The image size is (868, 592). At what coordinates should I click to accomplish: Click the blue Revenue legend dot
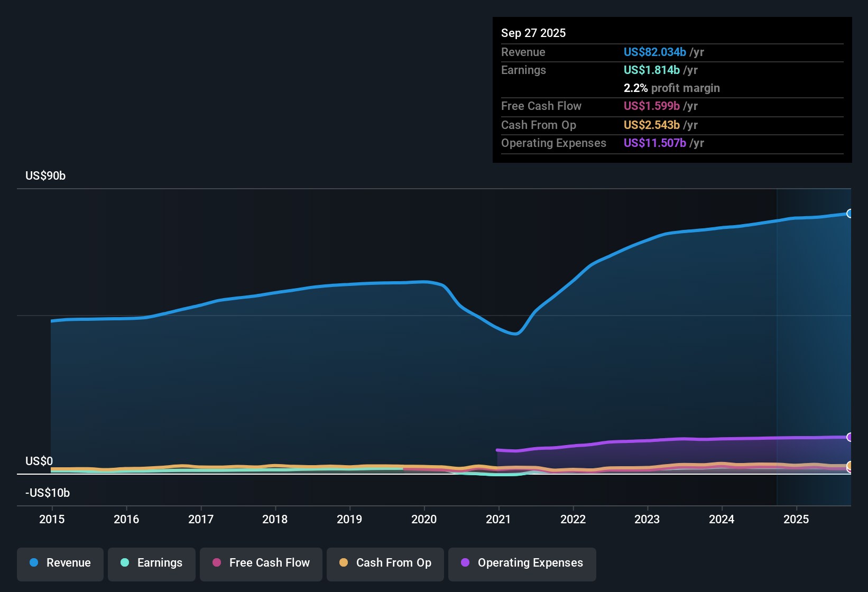pyautogui.click(x=33, y=563)
